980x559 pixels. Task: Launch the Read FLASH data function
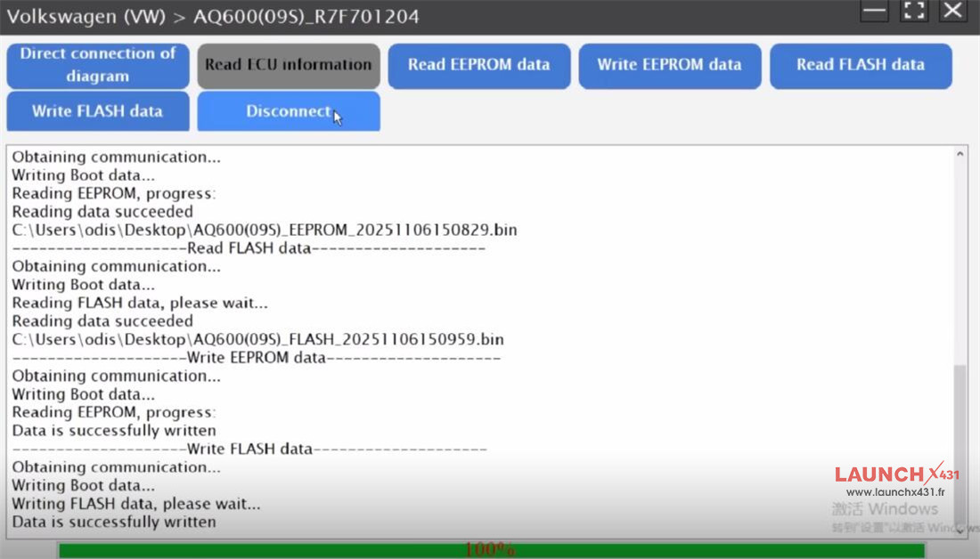click(x=860, y=65)
